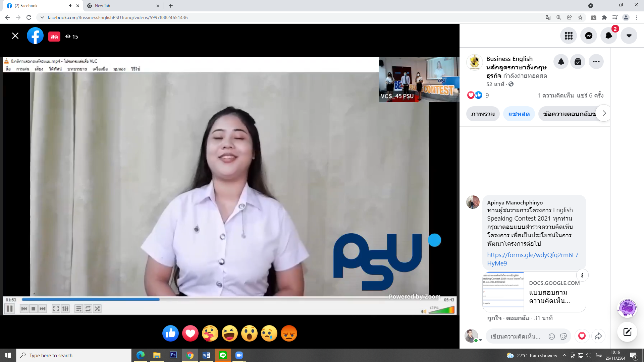This screenshot has height=362, width=644.
Task: Click the Angry reaction emoji
Action: coord(289,334)
